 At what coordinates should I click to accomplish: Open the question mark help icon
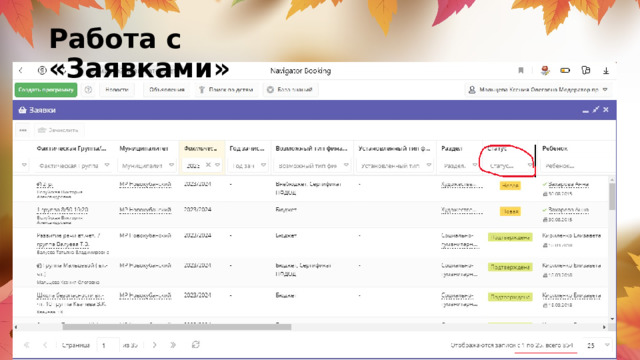pyautogui.click(x=88, y=90)
